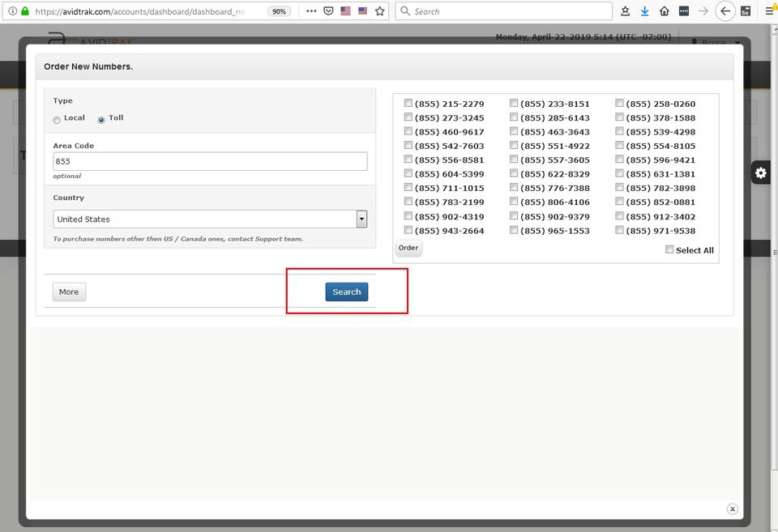Check the (855) 554-8105 number
This screenshot has height=532, width=778.
[619, 145]
